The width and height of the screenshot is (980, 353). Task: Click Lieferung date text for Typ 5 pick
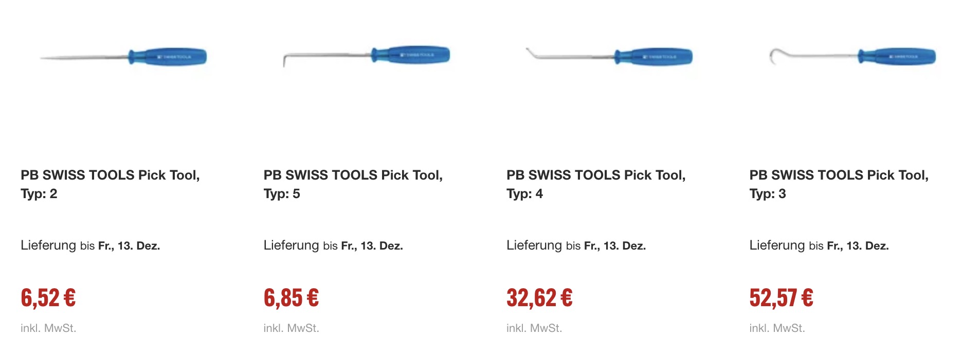point(333,245)
